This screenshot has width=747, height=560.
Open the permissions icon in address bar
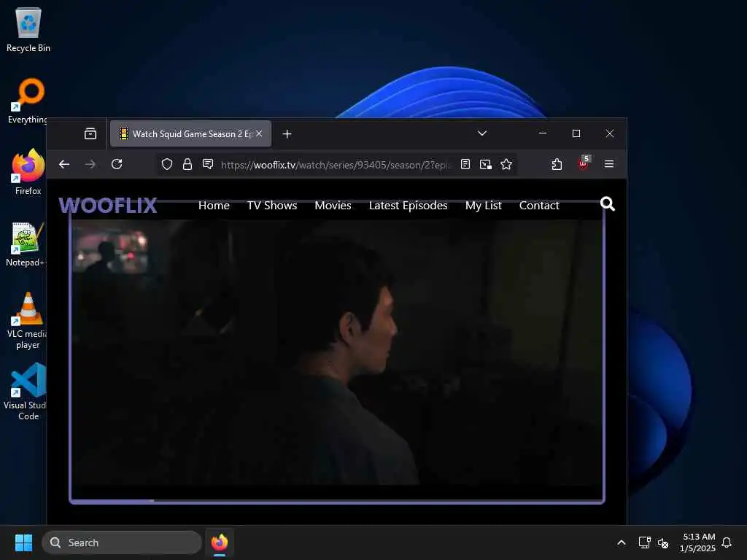[x=208, y=164]
